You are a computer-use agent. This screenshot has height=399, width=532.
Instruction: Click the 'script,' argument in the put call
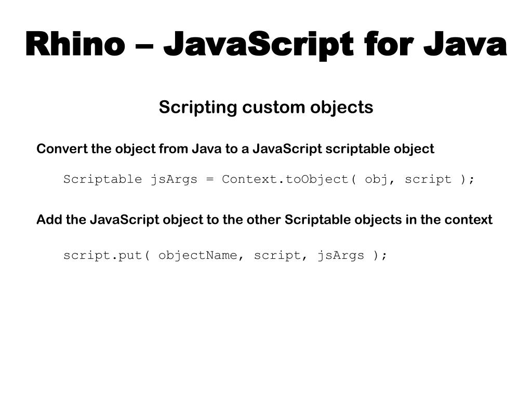tap(281, 256)
